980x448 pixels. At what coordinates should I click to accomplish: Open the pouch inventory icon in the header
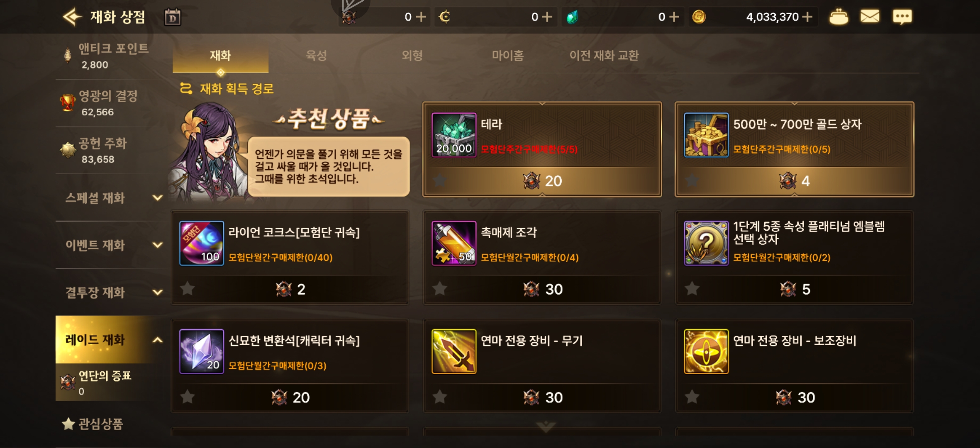pos(839,17)
